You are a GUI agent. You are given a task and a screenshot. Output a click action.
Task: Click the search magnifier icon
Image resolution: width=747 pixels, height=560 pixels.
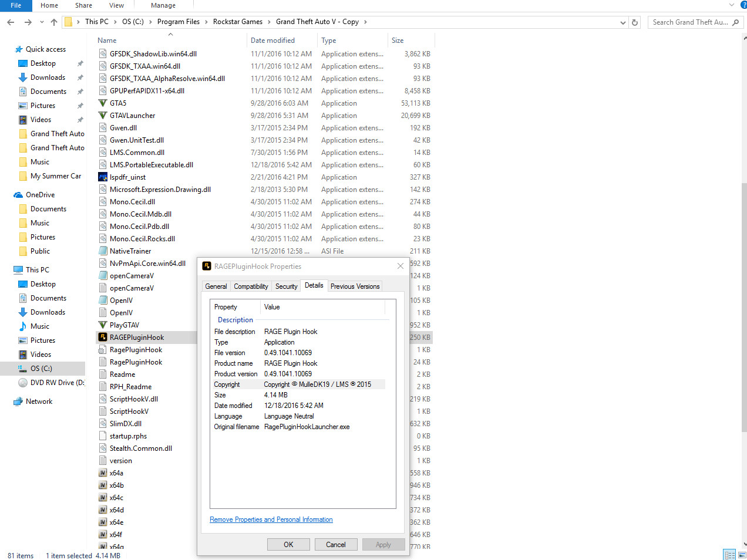tap(735, 22)
